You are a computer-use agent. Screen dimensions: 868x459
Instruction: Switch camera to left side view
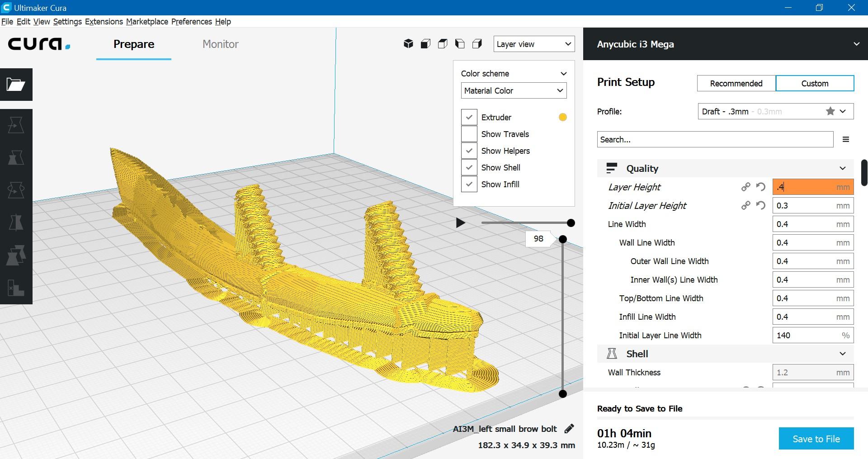point(460,44)
